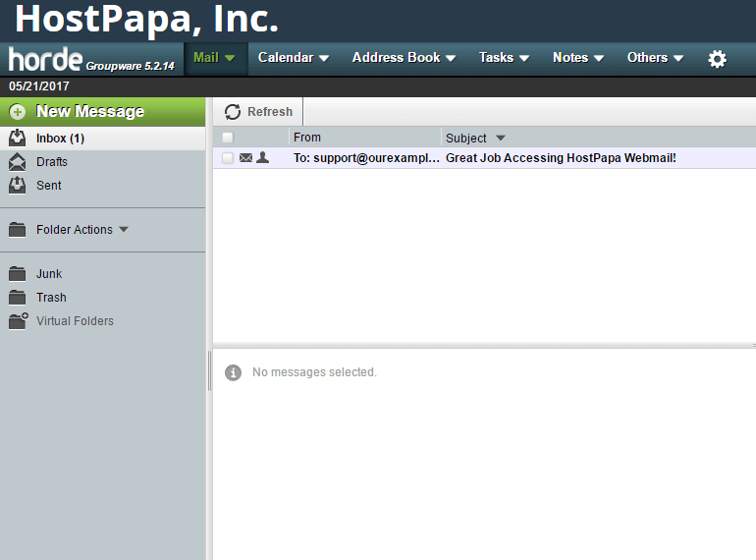Expand the Address Book menu arrow
Image resolution: width=756 pixels, height=560 pixels.
click(x=451, y=58)
